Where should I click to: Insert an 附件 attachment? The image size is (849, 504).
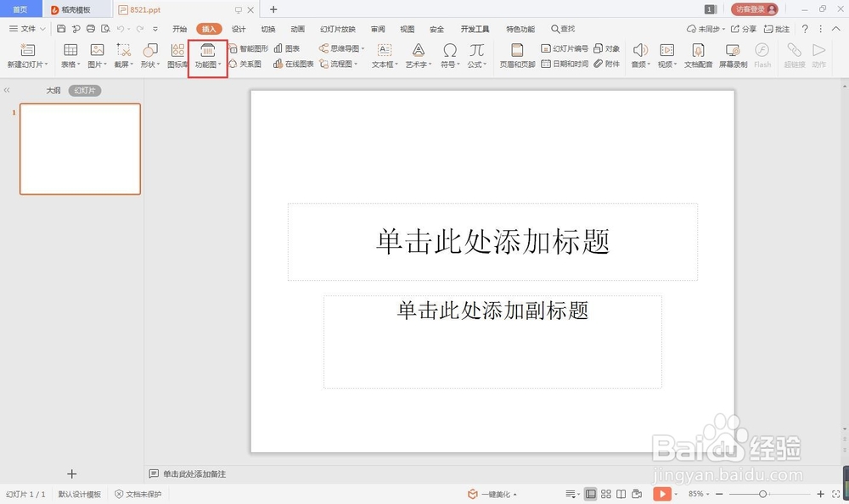606,64
